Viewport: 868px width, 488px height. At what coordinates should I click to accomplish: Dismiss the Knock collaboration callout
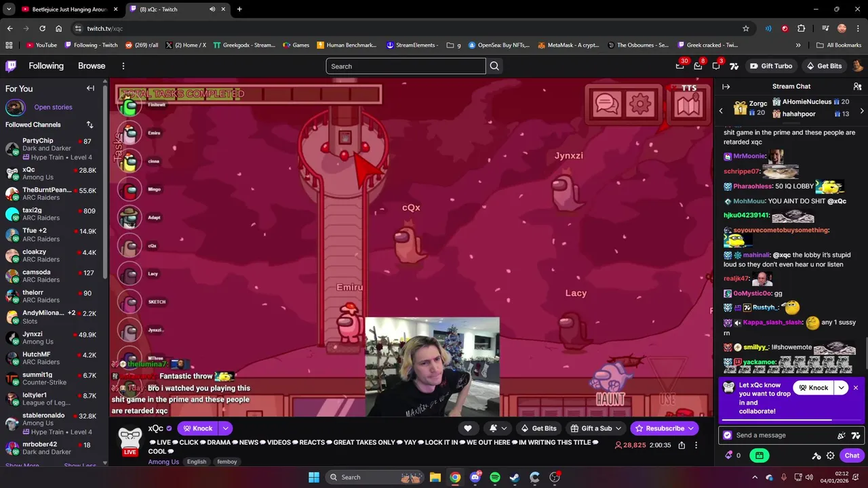tap(856, 388)
